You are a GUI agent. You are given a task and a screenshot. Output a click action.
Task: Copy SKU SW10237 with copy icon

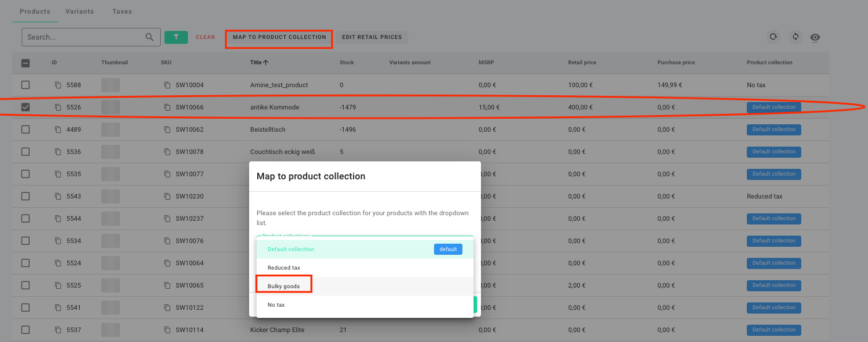tap(168, 218)
